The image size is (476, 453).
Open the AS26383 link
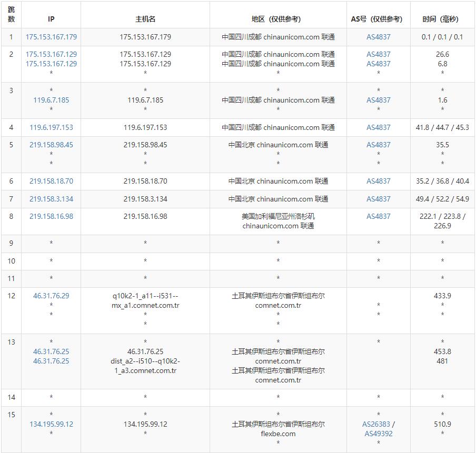coord(376,424)
